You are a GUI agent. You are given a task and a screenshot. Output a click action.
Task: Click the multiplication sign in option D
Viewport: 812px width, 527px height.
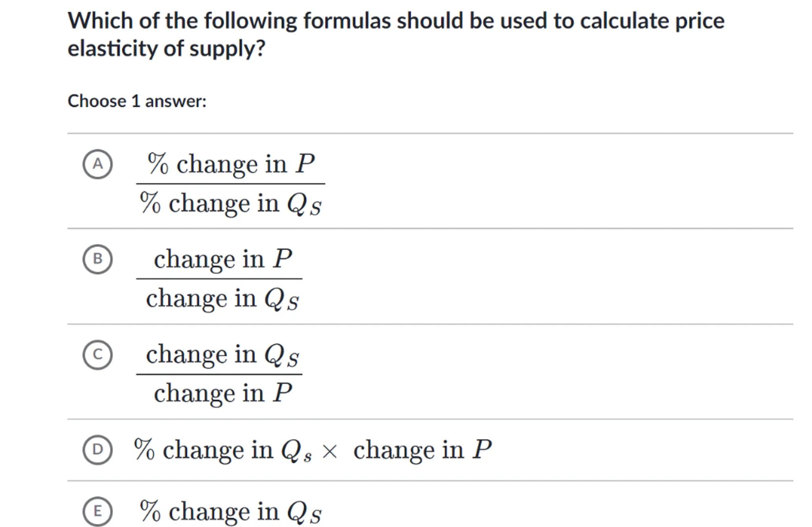[x=330, y=451]
